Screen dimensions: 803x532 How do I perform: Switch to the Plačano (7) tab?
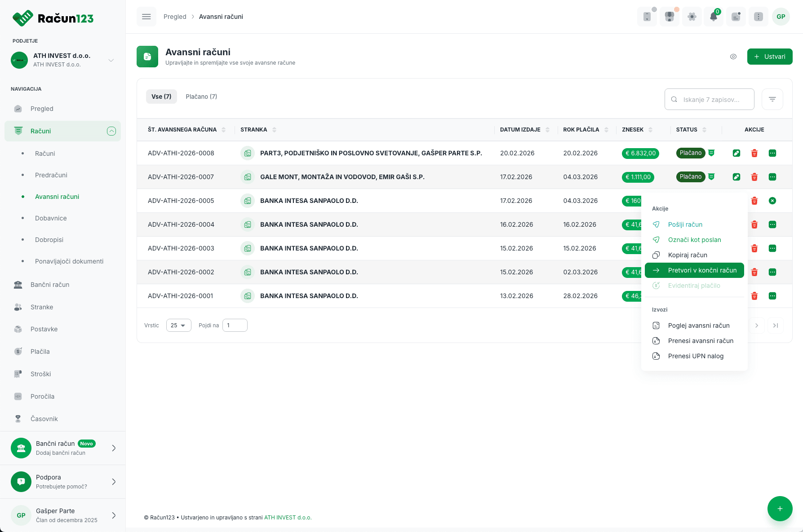click(x=201, y=97)
